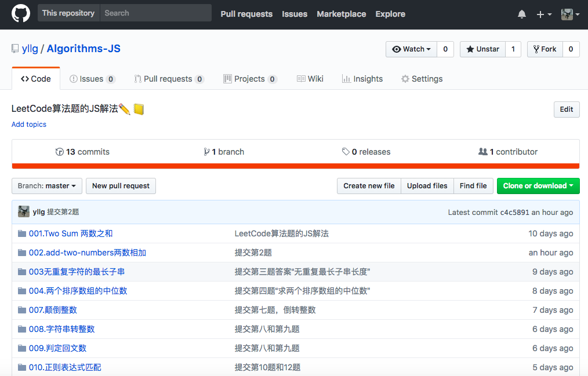Click the Add topics link
Viewport: 588px width, 376px height.
(x=29, y=125)
